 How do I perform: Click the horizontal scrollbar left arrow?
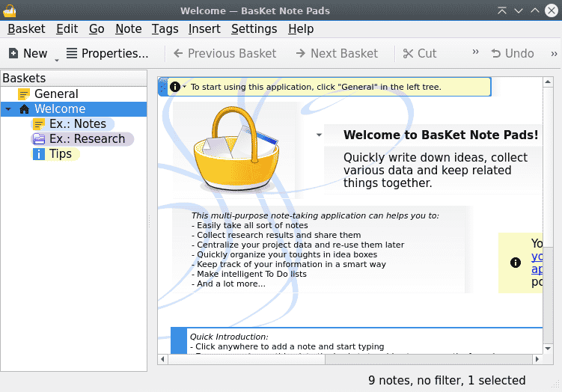coord(162,359)
